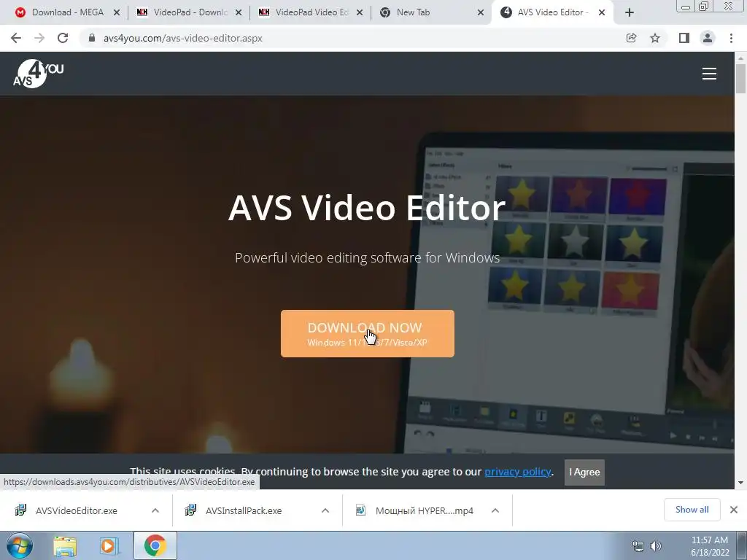Close the VideoPad Video Editor tab
This screenshot has height=560, width=747.
(x=360, y=13)
